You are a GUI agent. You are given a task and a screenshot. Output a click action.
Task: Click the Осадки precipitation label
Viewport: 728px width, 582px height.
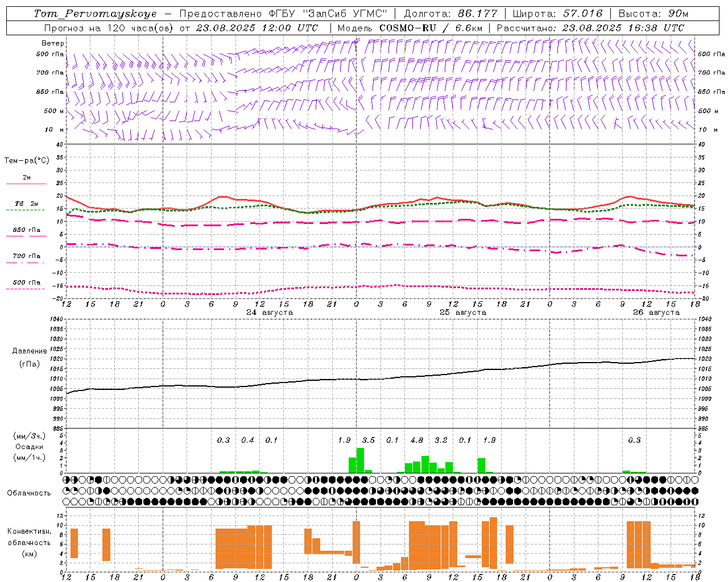coord(29,447)
